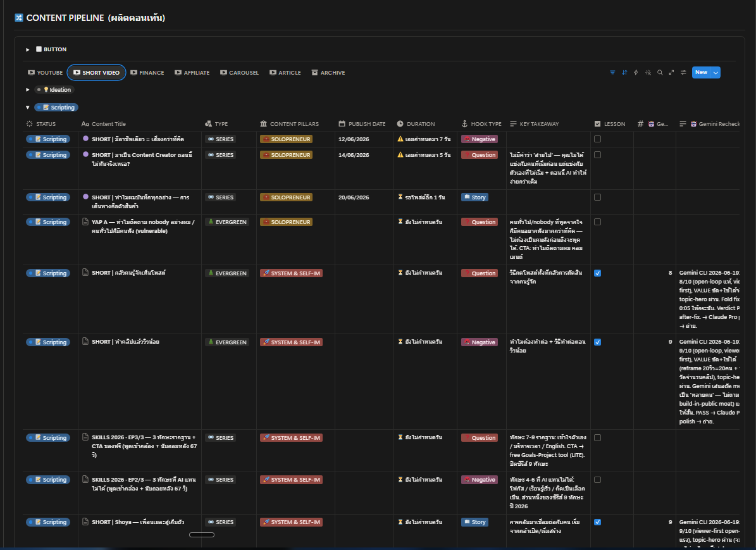Click the blue New button
756x550 pixels.
[x=702, y=72]
